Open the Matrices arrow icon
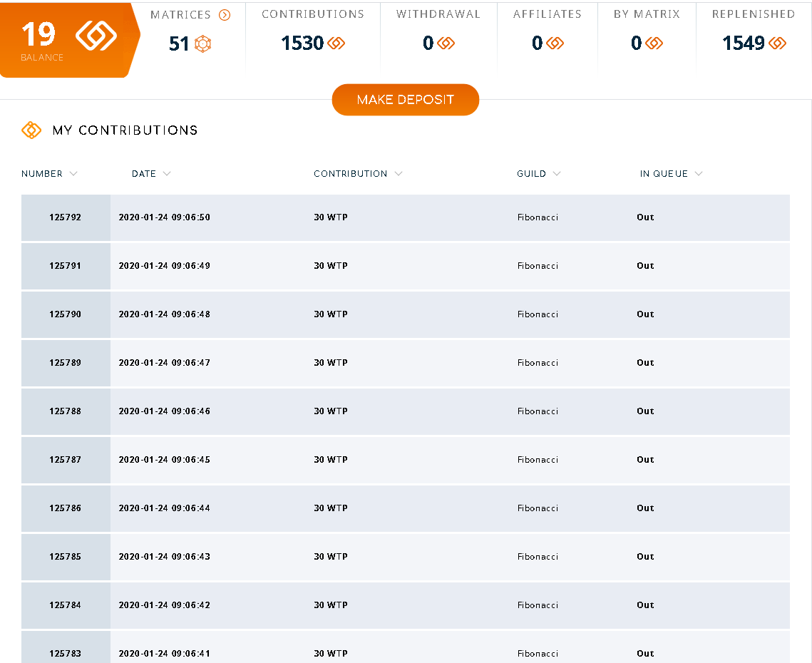The width and height of the screenshot is (812, 663). tap(225, 15)
